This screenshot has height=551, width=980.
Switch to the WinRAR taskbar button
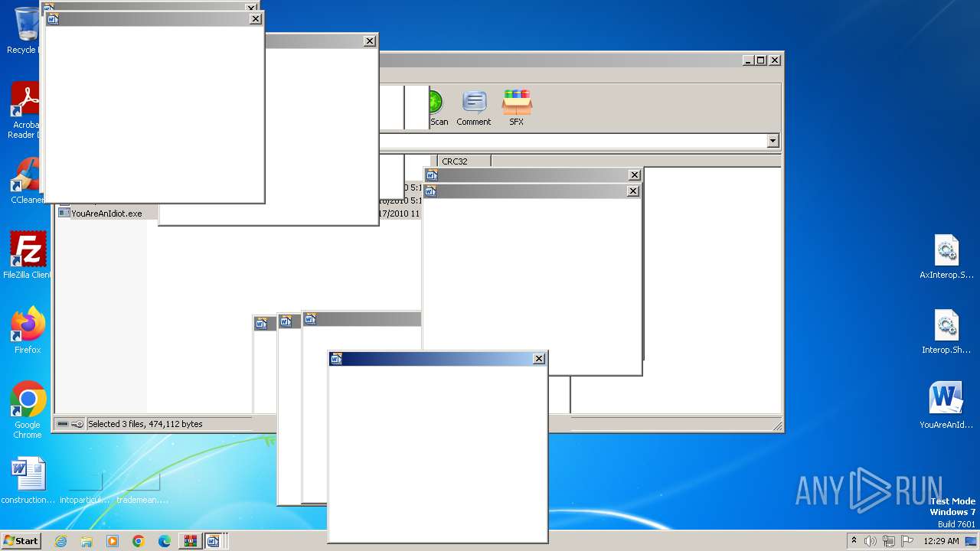coord(190,541)
